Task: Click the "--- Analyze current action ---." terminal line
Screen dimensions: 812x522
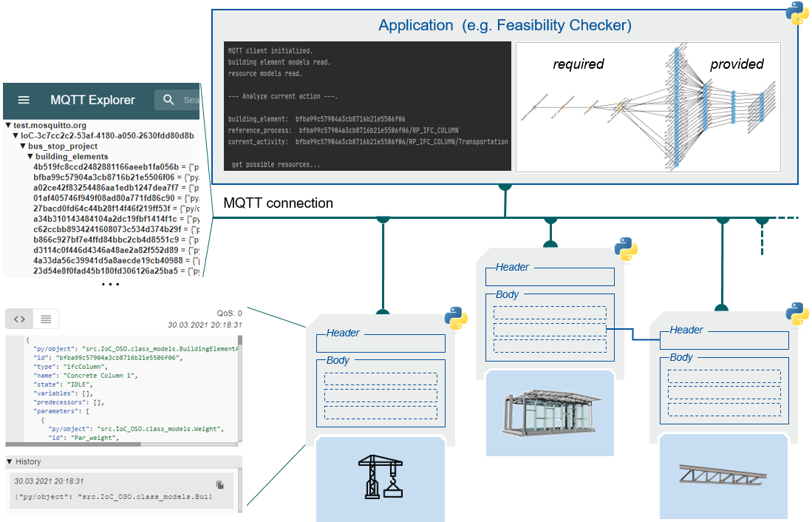Action: [x=283, y=96]
